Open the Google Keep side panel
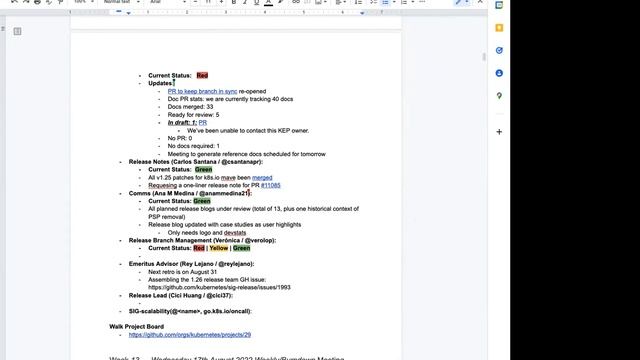 coord(499,28)
